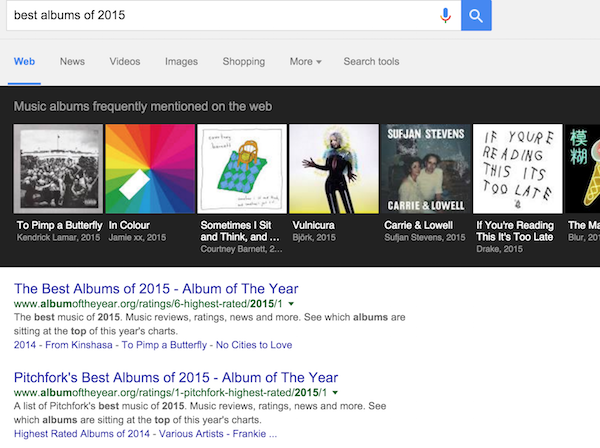Open the Various Artists sitelink
600x448 pixels.
coord(191,434)
